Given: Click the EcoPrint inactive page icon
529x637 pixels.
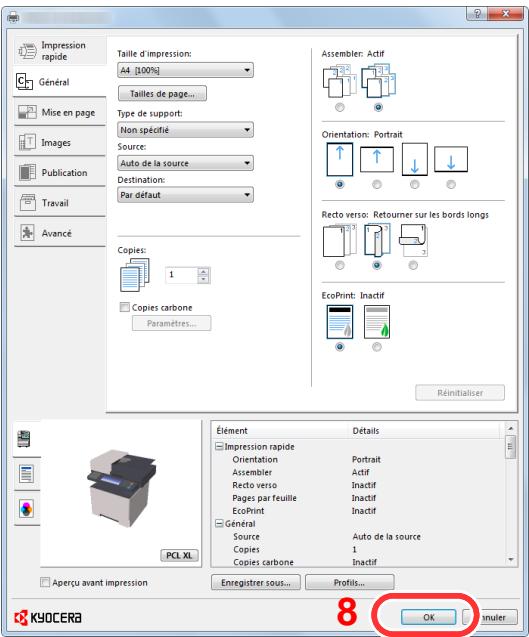Looking at the screenshot, I should (x=340, y=322).
